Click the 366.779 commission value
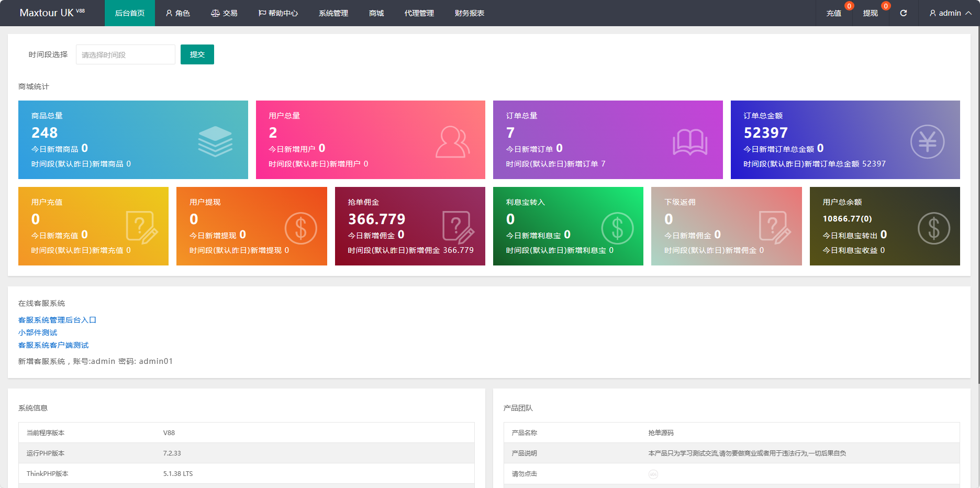The height and width of the screenshot is (488, 980). pyautogui.click(x=377, y=219)
